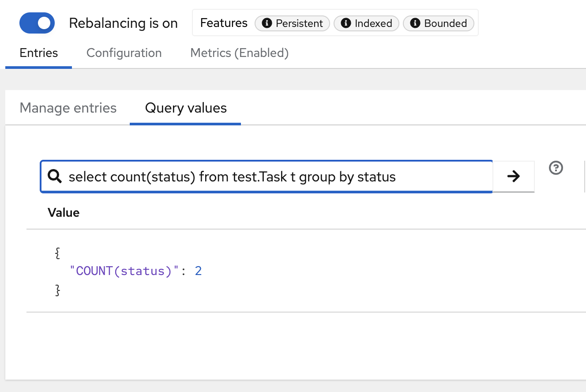Toggle the Rebalancing switch off
The width and height of the screenshot is (586, 392).
pyautogui.click(x=37, y=23)
